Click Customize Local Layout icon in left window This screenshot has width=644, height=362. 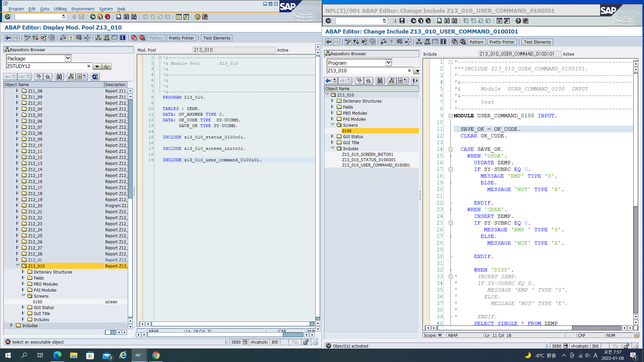tap(205, 17)
